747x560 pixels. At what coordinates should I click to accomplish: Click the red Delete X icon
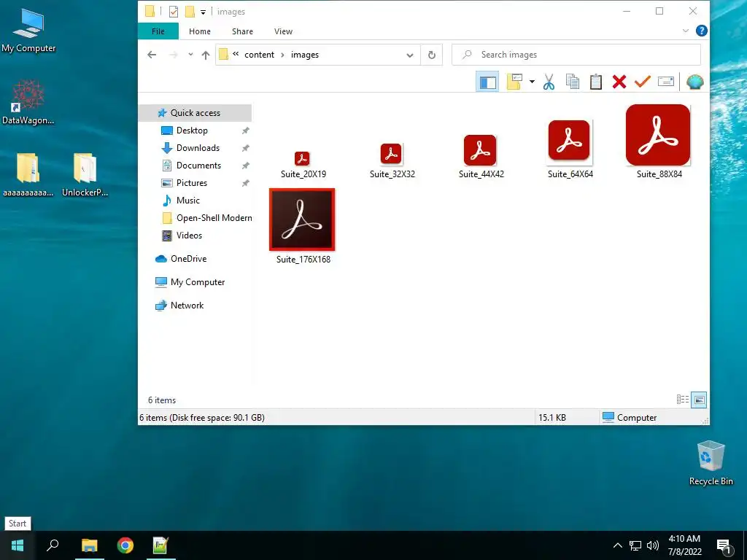coord(619,82)
